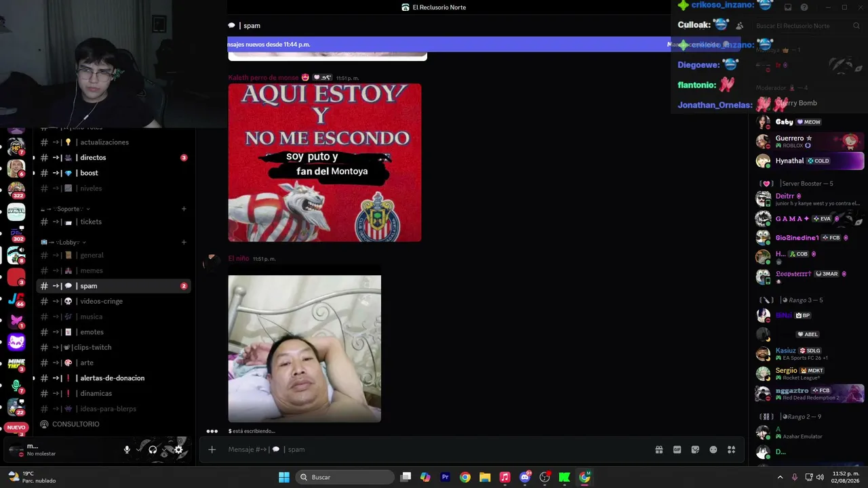Collapse the Lobby category
The width and height of the screenshot is (868, 488).
[x=64, y=242]
